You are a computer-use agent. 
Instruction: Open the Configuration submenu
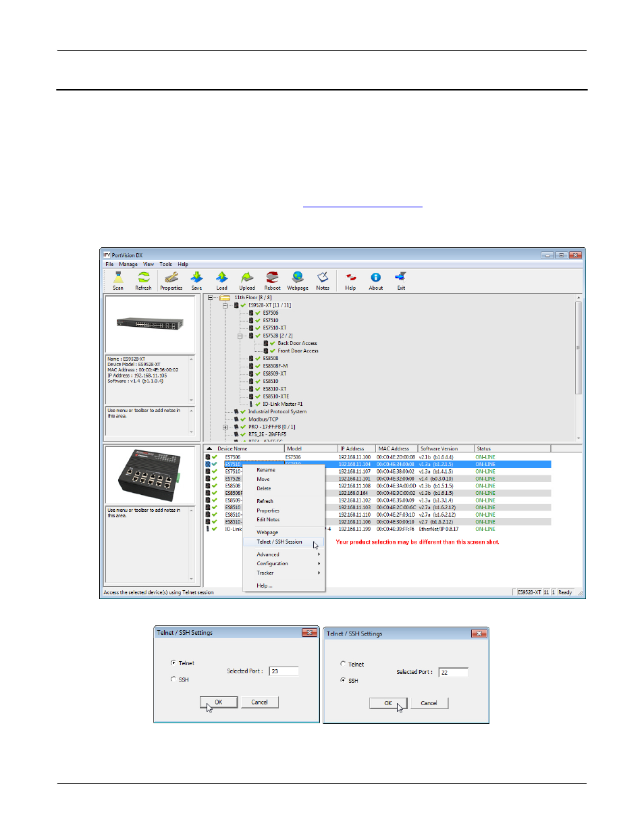point(284,563)
